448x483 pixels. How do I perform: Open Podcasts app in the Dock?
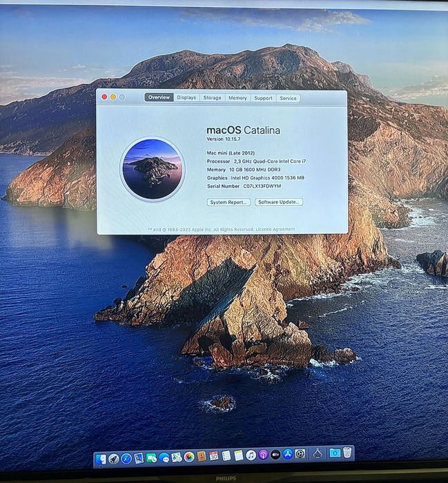[263, 455]
